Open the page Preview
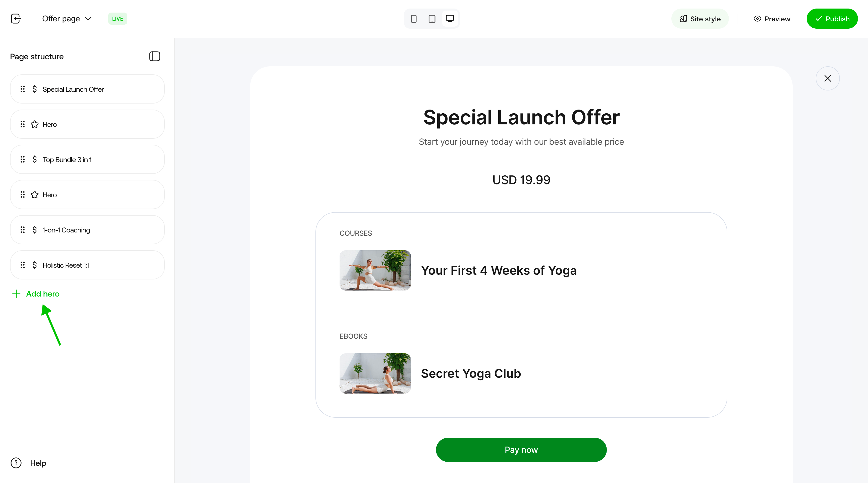The height and width of the screenshot is (483, 868). point(772,19)
